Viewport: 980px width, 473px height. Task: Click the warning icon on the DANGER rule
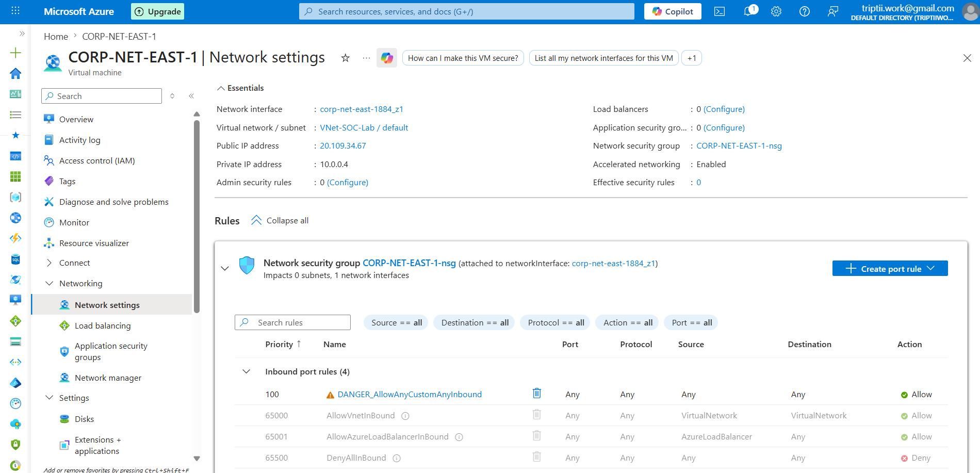[x=330, y=395]
